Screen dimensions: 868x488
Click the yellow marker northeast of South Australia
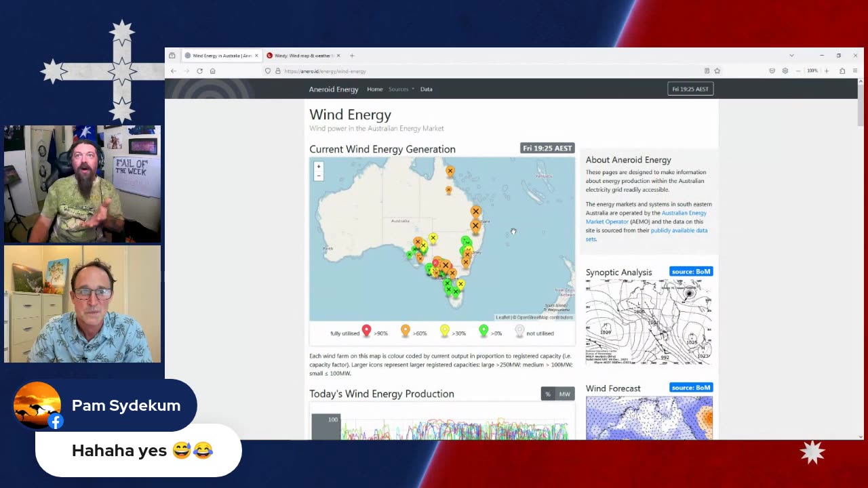pyautogui.click(x=433, y=237)
